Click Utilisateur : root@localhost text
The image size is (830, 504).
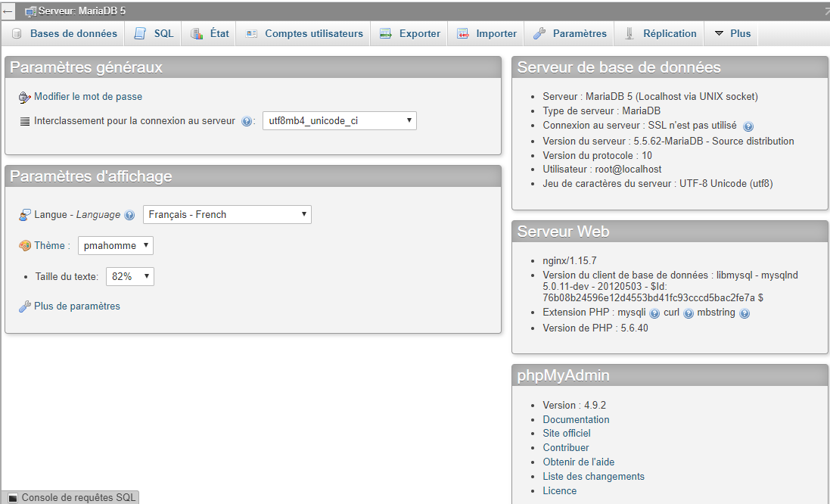pos(602,169)
